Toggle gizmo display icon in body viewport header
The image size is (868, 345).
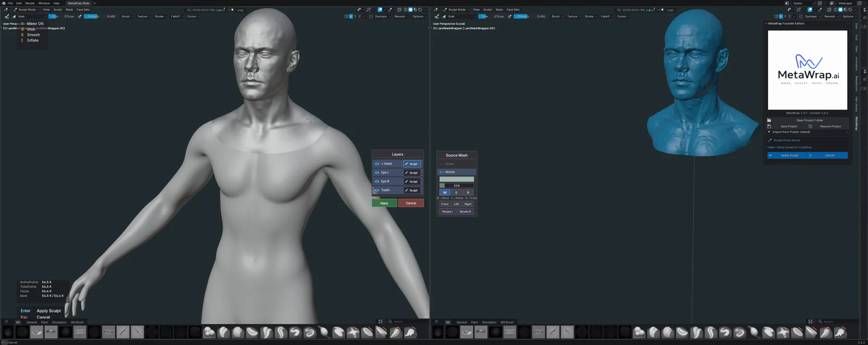(x=368, y=9)
